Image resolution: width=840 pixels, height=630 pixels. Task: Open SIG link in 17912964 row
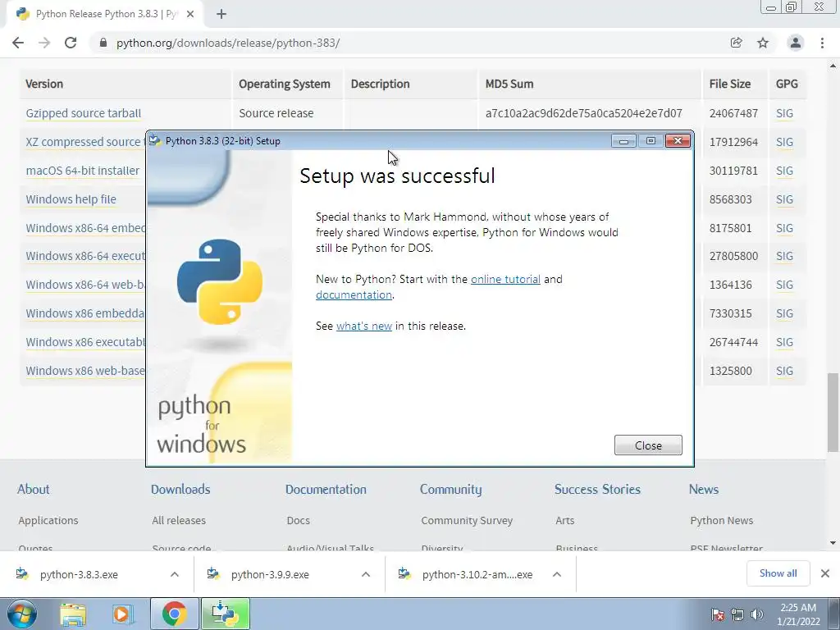coord(784,142)
